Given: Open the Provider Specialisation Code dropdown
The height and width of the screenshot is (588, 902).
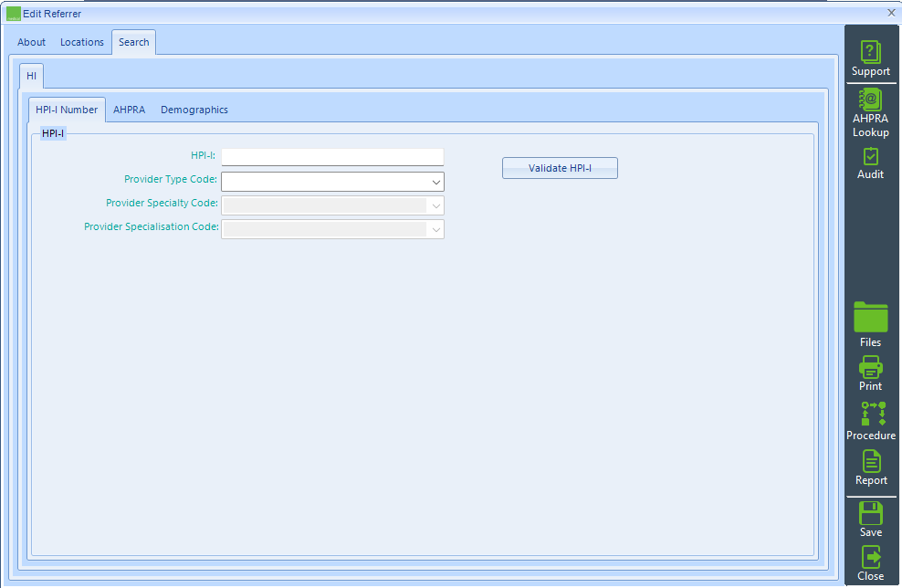Looking at the screenshot, I should tap(332, 229).
